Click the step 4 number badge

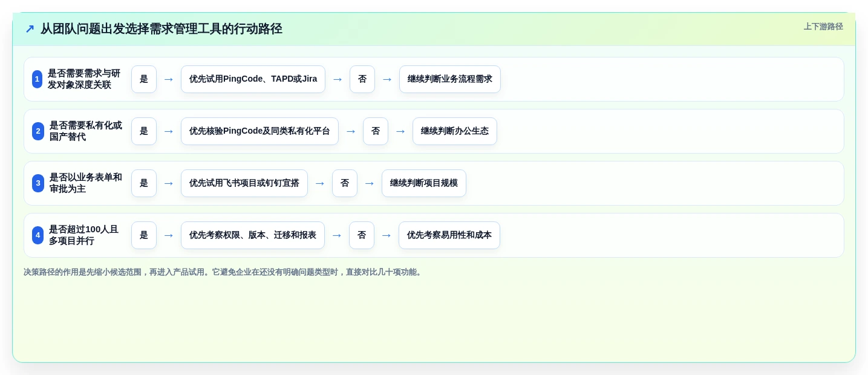click(38, 235)
